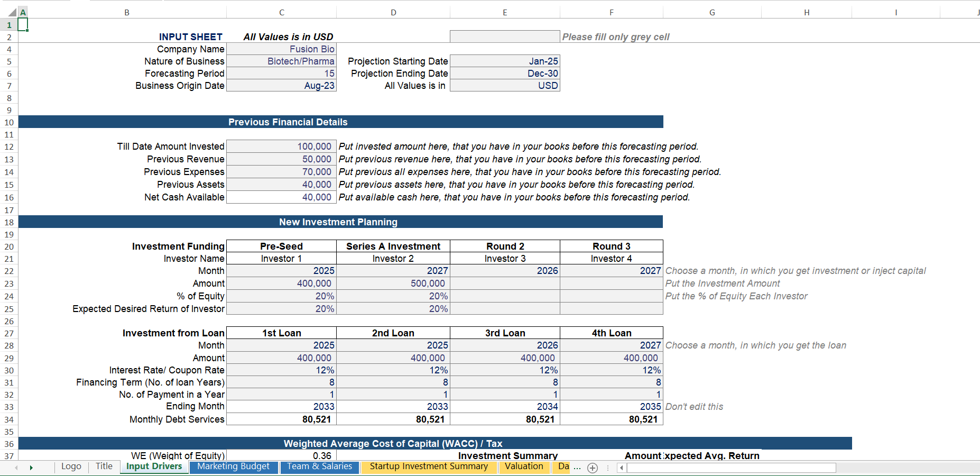Select column C header
This screenshot has width=980, height=476.
[x=282, y=12]
